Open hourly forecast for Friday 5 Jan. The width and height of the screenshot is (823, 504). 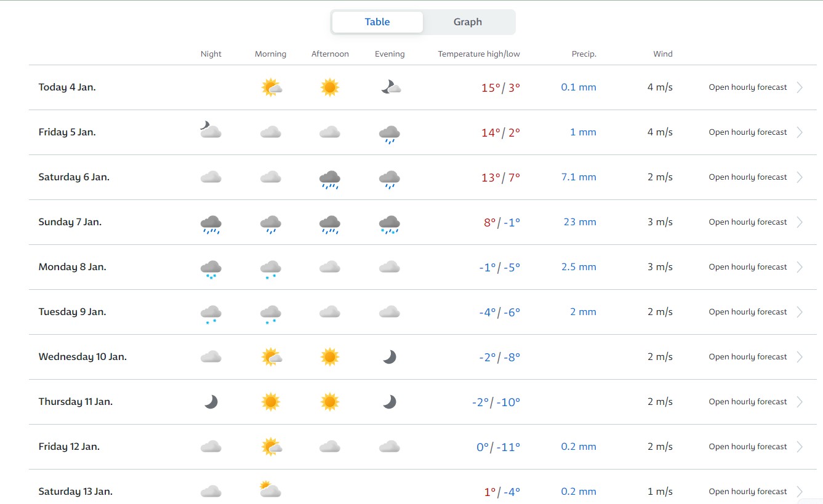point(747,132)
